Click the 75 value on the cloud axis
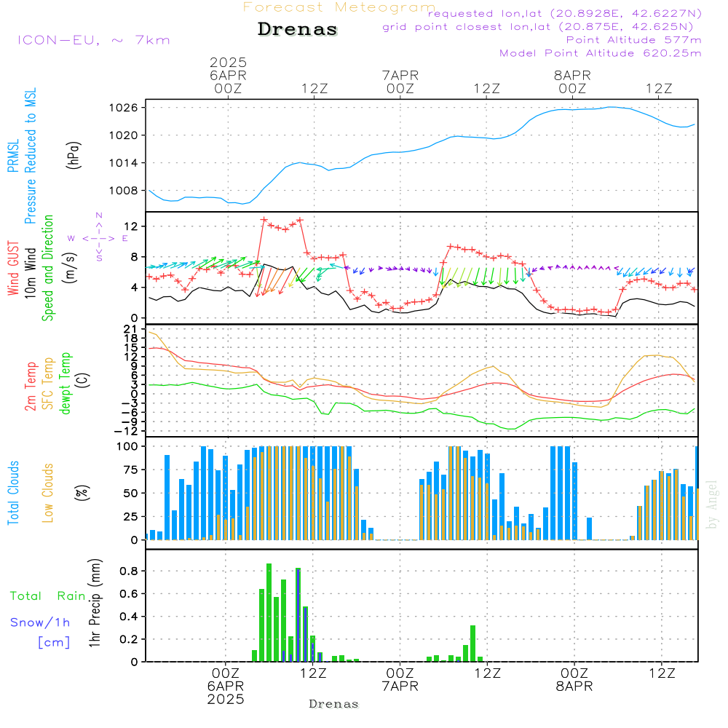728x728 pixels. pos(131,470)
